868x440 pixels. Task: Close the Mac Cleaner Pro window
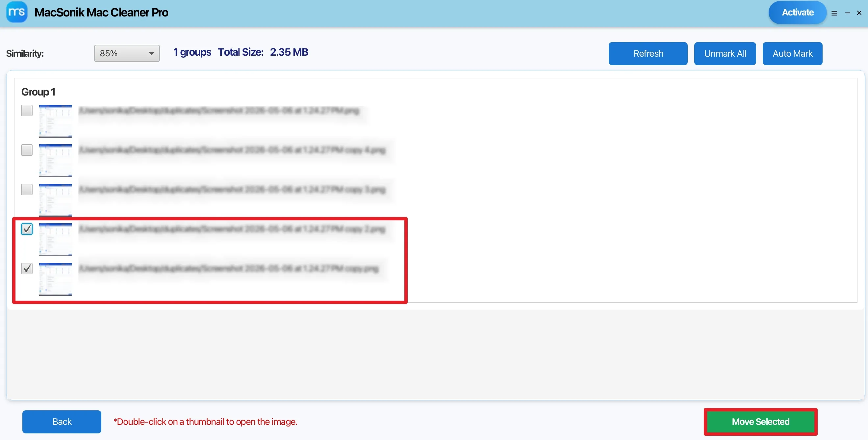[x=859, y=13]
